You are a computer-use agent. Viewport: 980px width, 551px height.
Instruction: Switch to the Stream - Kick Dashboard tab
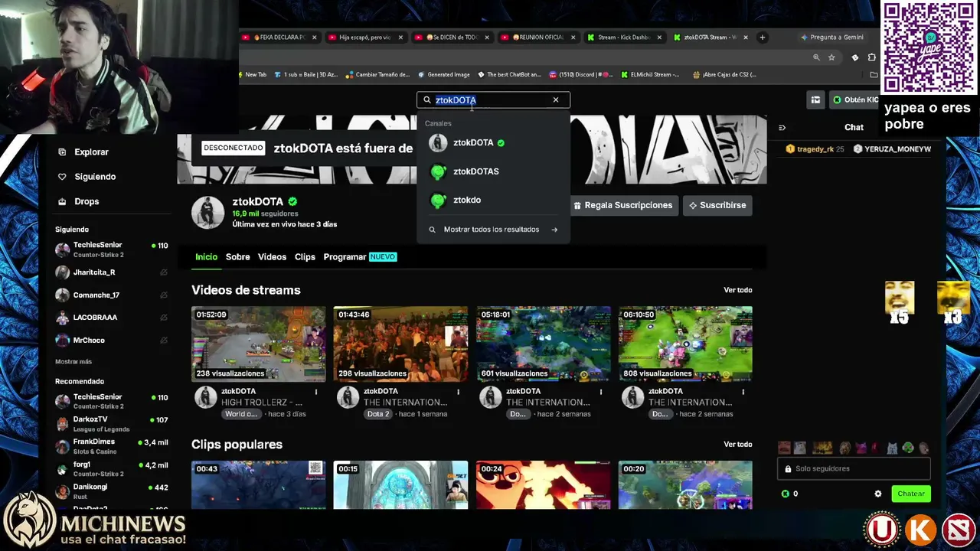coord(624,37)
